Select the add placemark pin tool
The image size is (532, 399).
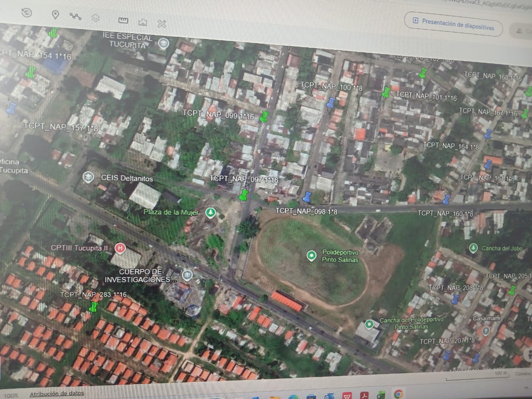pos(55,15)
